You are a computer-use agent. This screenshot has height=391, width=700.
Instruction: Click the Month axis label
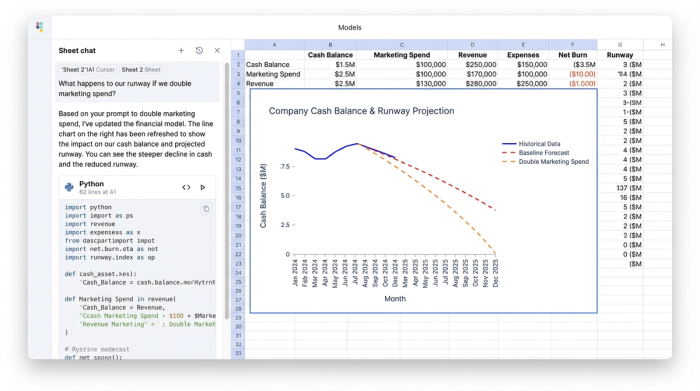tap(395, 299)
